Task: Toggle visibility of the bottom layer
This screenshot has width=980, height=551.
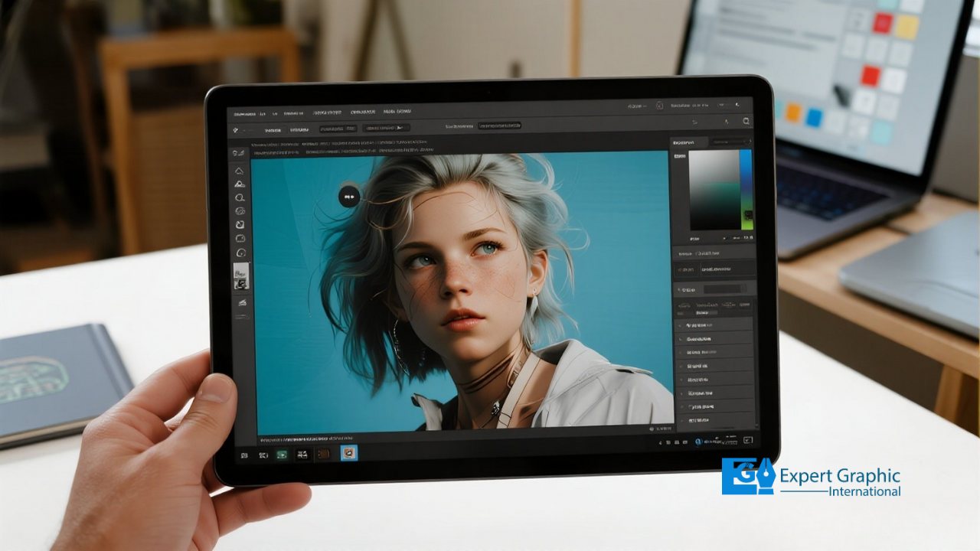Action: point(680,419)
